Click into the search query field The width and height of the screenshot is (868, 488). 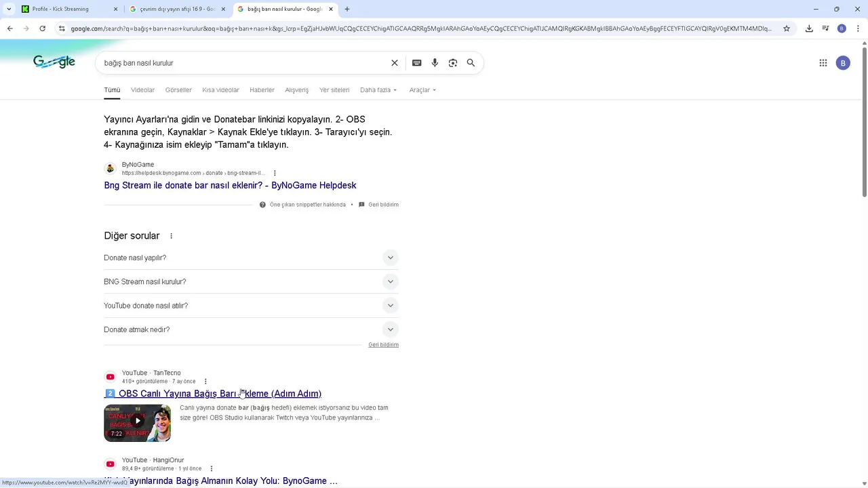[x=244, y=63]
